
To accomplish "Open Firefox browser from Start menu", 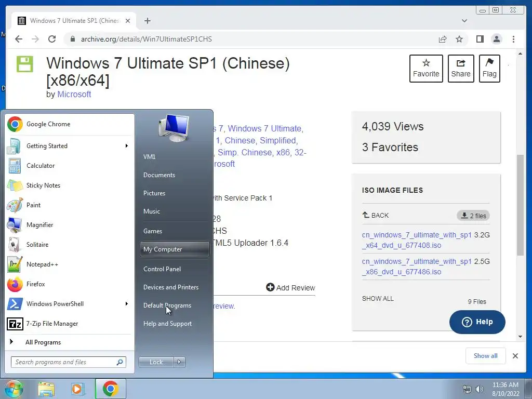I will 70,284.
